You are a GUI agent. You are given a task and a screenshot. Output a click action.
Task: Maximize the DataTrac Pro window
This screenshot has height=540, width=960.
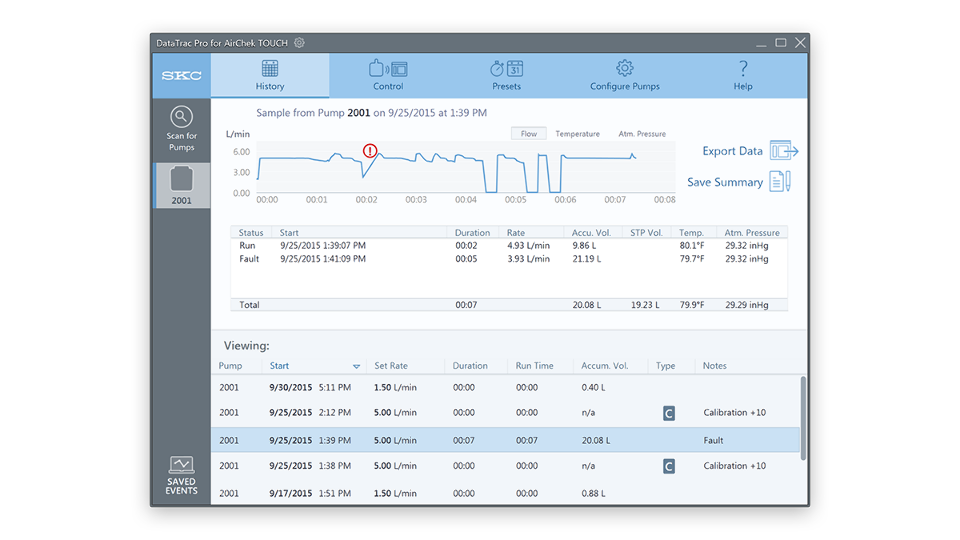(x=781, y=43)
